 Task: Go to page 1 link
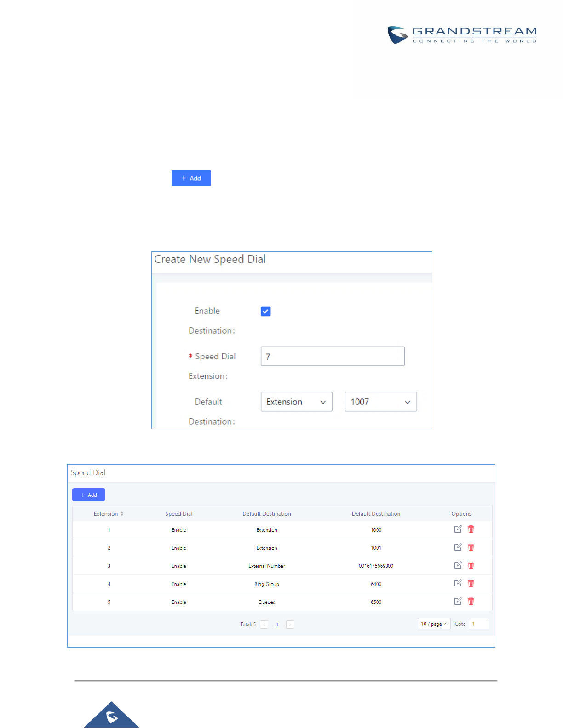[x=277, y=625]
